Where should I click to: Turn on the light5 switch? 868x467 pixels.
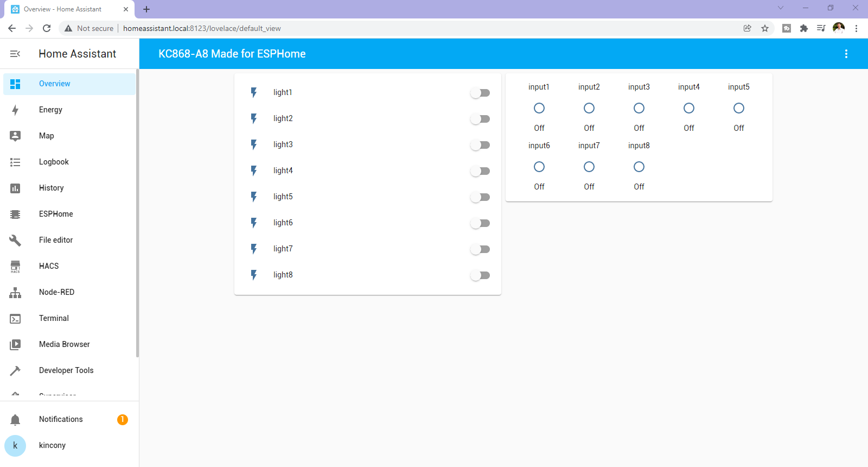pos(480,197)
